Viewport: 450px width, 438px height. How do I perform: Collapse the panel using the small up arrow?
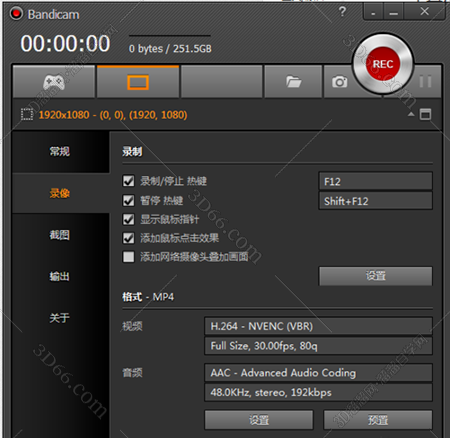point(411,114)
